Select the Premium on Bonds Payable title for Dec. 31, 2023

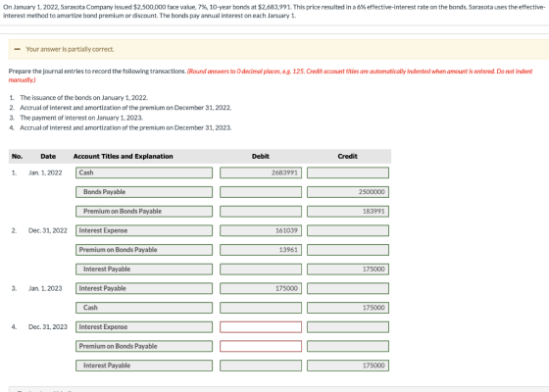pyautogui.click(x=144, y=346)
